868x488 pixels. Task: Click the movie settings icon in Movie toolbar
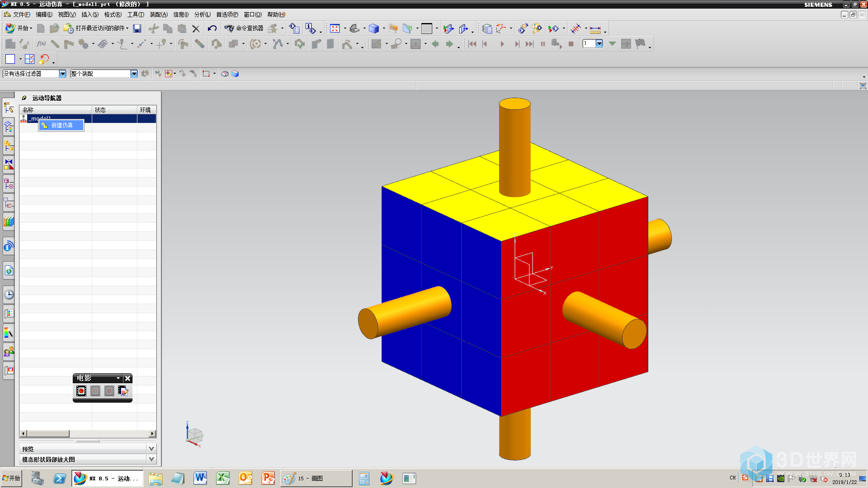[x=123, y=391]
